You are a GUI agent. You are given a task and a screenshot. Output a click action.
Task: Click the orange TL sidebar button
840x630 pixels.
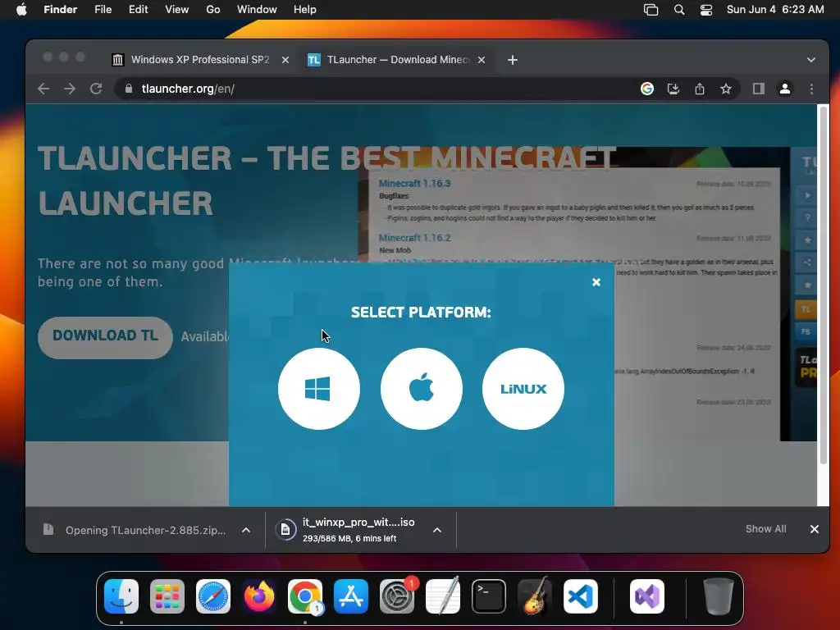tap(806, 309)
